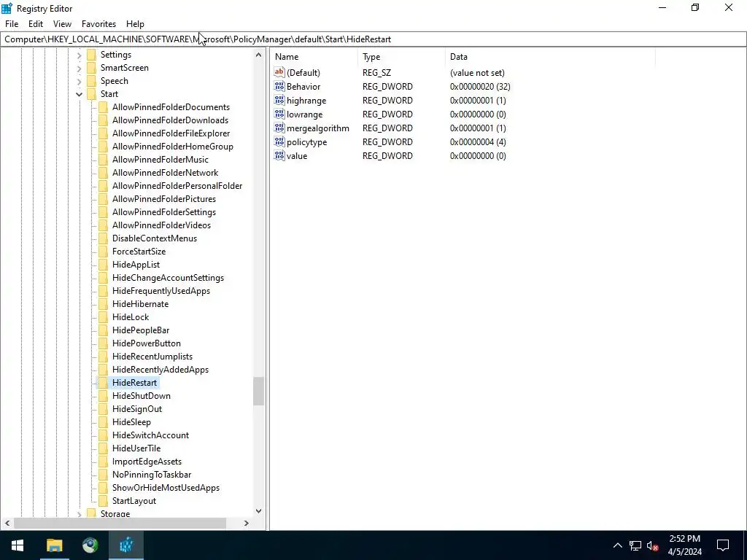Click the tree pane scroll down arrow
This screenshot has width=747, height=560.
pos(258,511)
